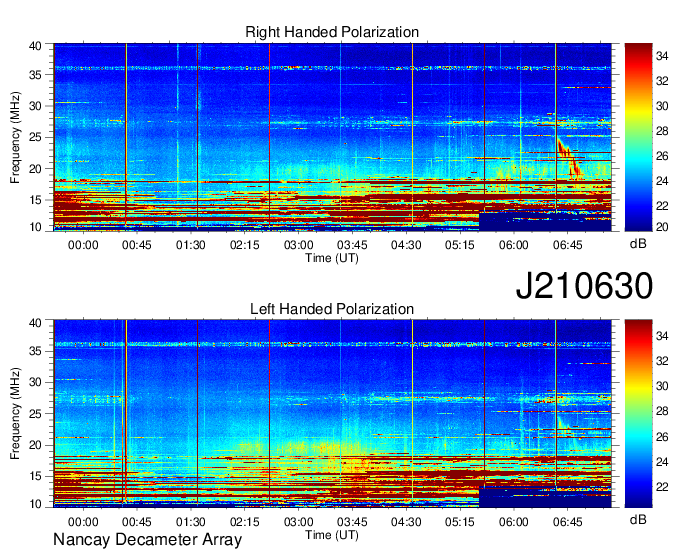Click the 30 MHz tick label of Left Handed plot

click(35, 382)
